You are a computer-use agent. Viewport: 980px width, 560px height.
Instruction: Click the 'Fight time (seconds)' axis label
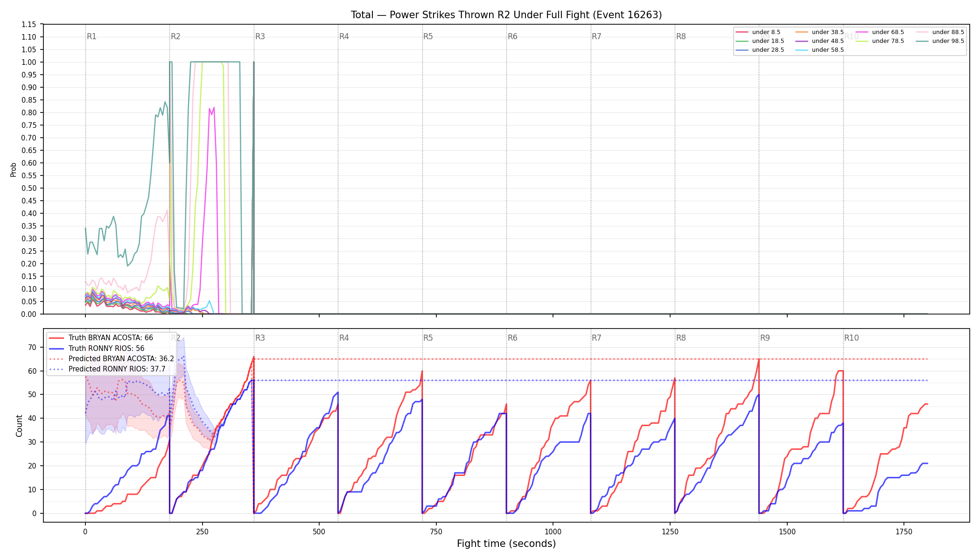(506, 544)
